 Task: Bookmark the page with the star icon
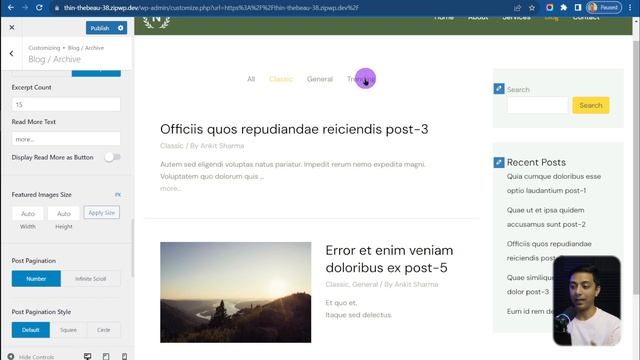532,7
